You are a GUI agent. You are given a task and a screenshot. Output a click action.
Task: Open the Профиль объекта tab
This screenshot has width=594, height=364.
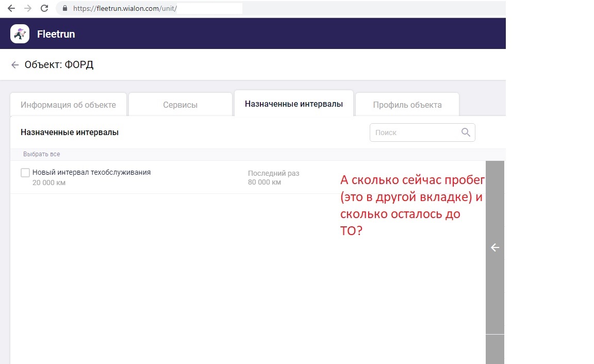407,105
